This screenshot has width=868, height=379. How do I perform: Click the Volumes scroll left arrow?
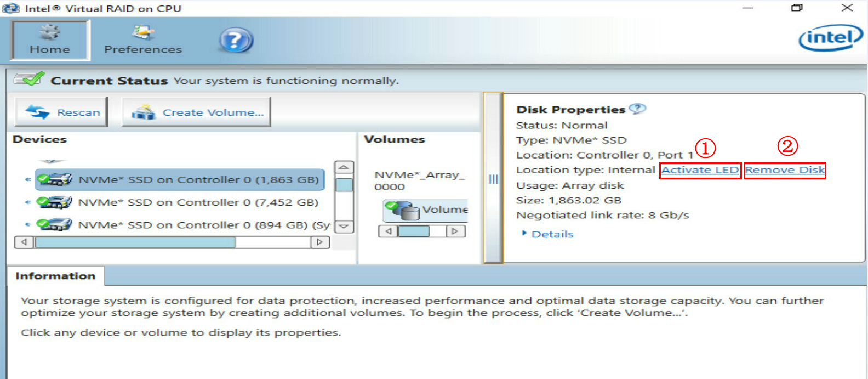click(x=389, y=231)
